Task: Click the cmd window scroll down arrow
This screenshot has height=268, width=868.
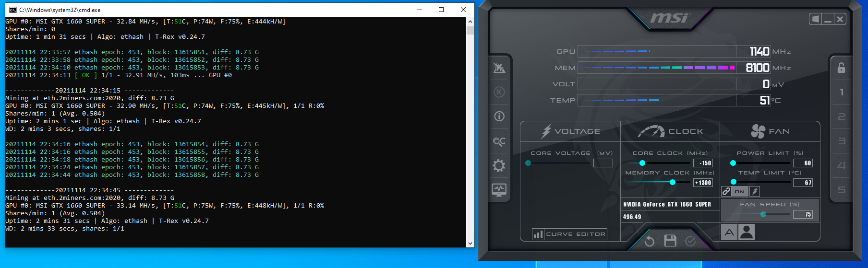Action: (470, 244)
